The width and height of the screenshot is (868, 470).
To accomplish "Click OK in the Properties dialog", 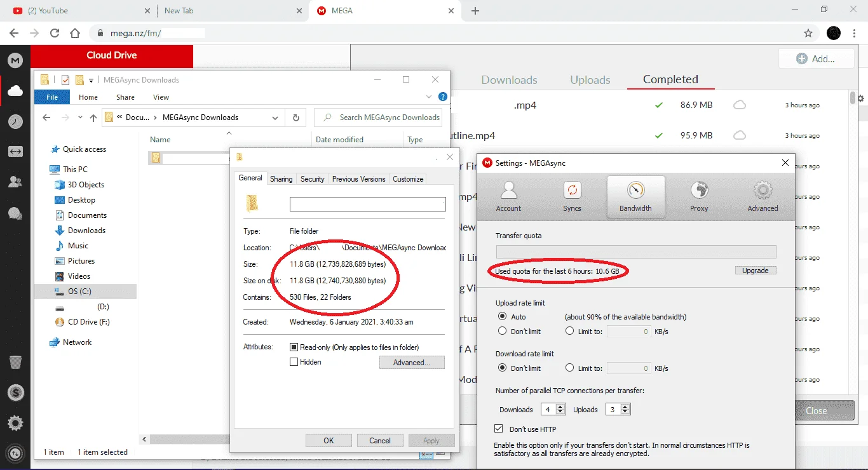I will point(329,440).
